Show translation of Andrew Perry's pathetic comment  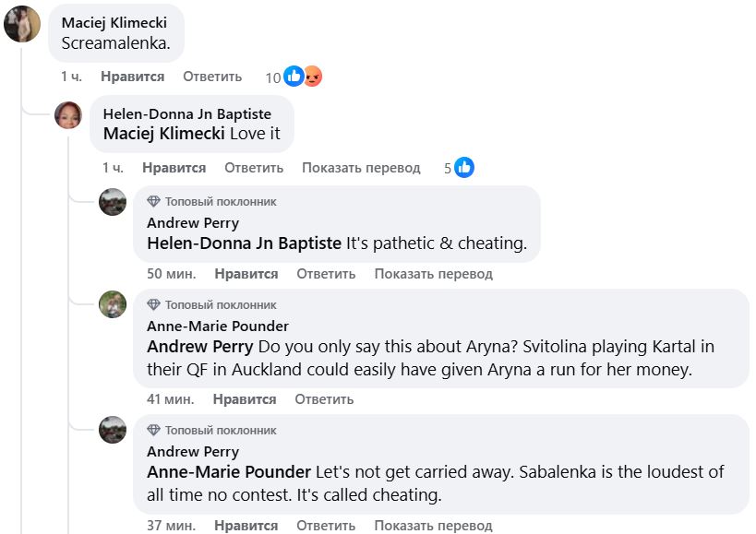click(433, 274)
